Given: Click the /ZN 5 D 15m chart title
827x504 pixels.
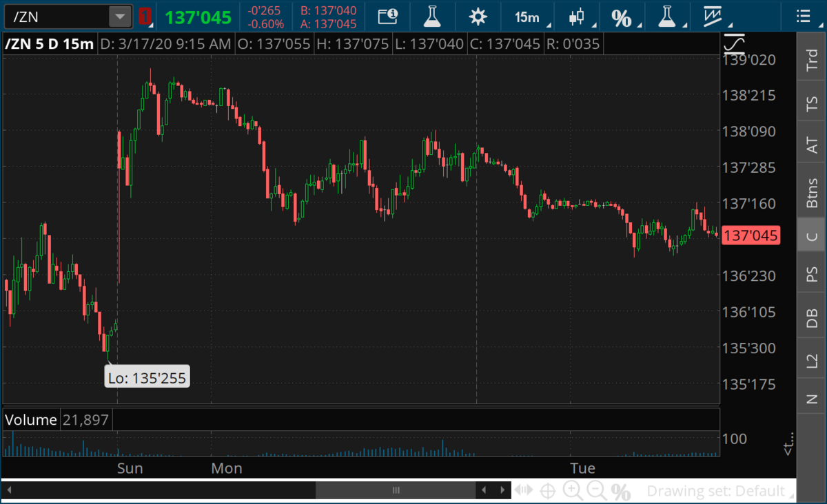Looking at the screenshot, I should [49, 44].
